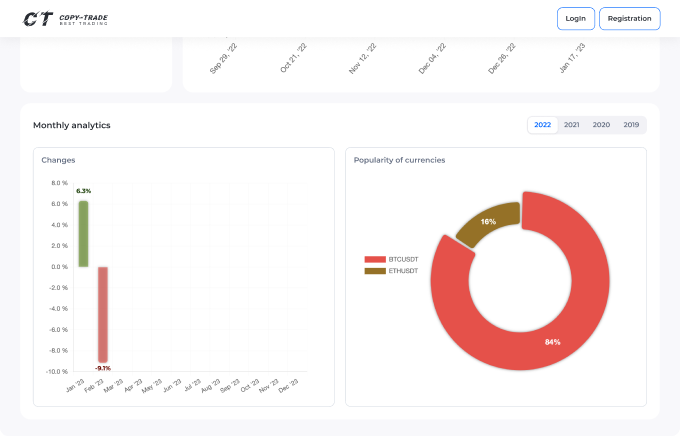Click the Feb '23 month label
This screenshot has height=437, width=680.
(x=94, y=385)
